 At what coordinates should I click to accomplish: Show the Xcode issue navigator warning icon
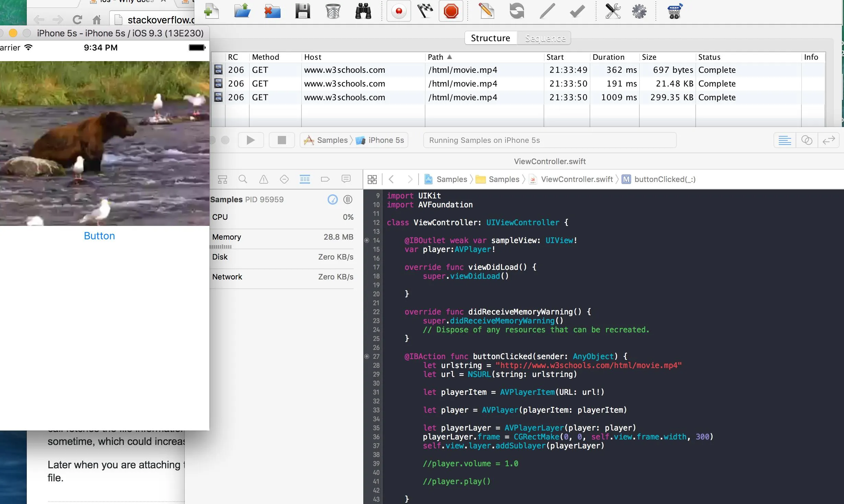pos(263,179)
